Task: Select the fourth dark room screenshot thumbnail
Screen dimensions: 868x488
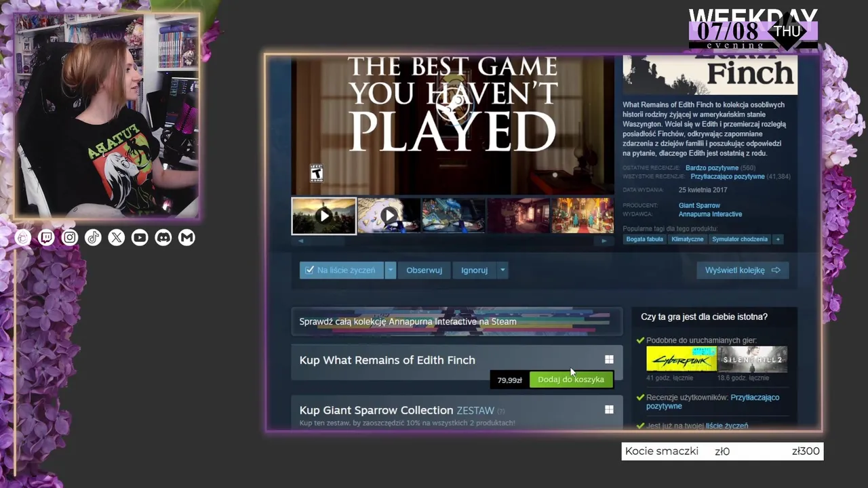Action: [x=517, y=216]
